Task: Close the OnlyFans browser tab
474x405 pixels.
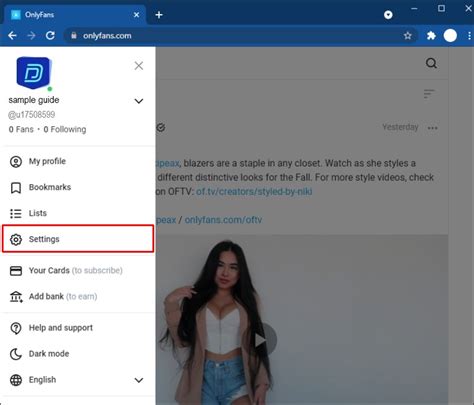Action: pyautogui.click(x=136, y=15)
